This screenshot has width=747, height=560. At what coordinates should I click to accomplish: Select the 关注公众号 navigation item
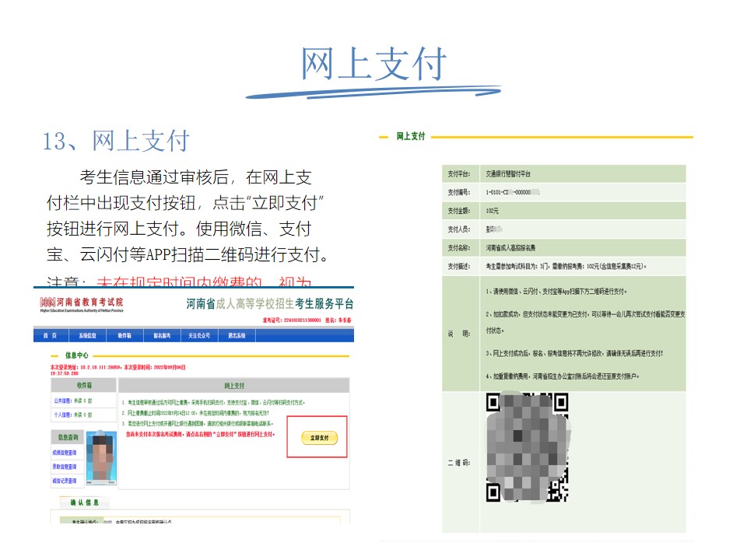[199, 336]
